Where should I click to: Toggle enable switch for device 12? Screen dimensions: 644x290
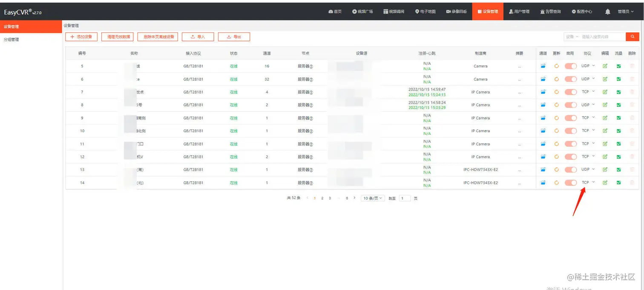point(571,157)
